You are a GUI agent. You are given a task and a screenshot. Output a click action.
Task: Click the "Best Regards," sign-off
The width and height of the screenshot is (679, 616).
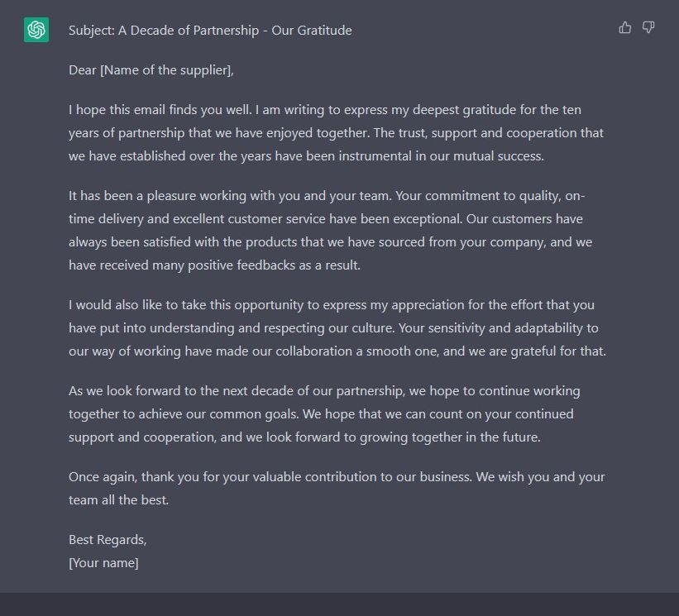pyautogui.click(x=108, y=540)
